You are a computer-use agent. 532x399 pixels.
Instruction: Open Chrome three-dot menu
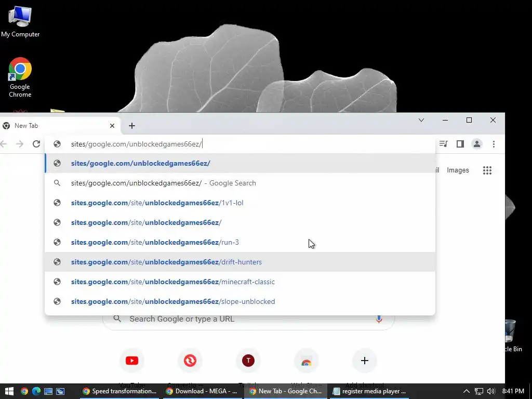pos(494,144)
